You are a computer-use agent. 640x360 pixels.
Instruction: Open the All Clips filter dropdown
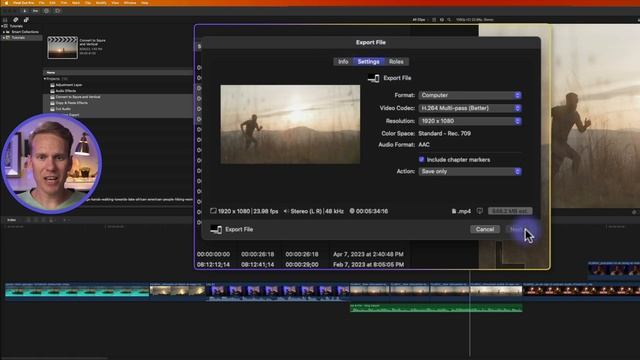tap(419, 20)
